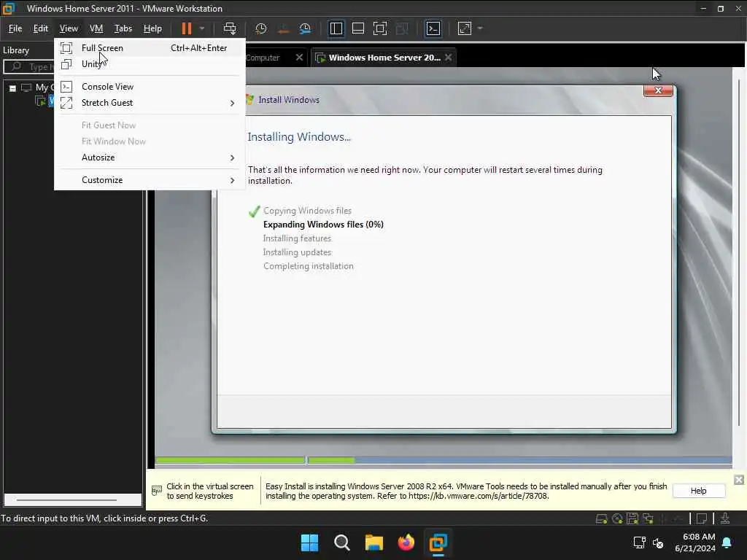This screenshot has height=560, width=747.
Task: Close the Windows Home Server tab
Action: (449, 58)
